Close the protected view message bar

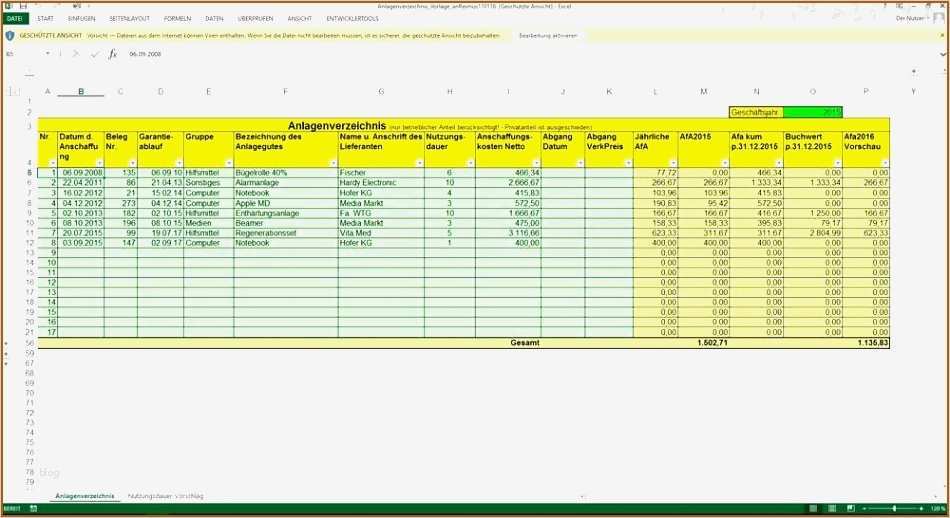(941, 35)
